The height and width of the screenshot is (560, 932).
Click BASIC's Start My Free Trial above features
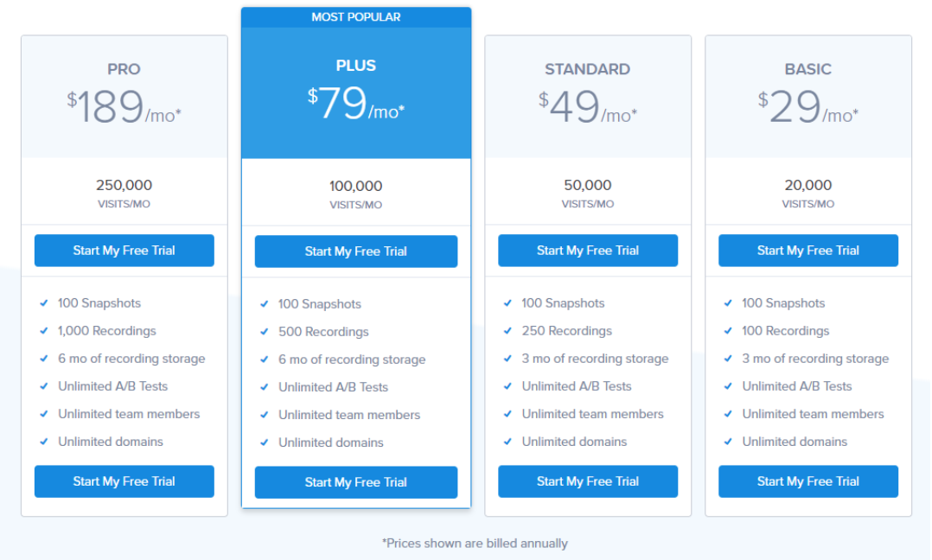[808, 251]
